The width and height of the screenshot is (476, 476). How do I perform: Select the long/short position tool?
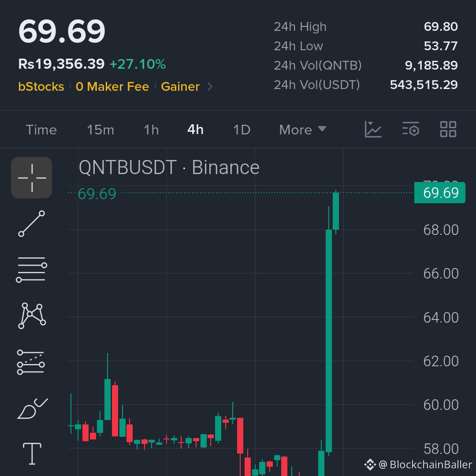click(x=31, y=362)
